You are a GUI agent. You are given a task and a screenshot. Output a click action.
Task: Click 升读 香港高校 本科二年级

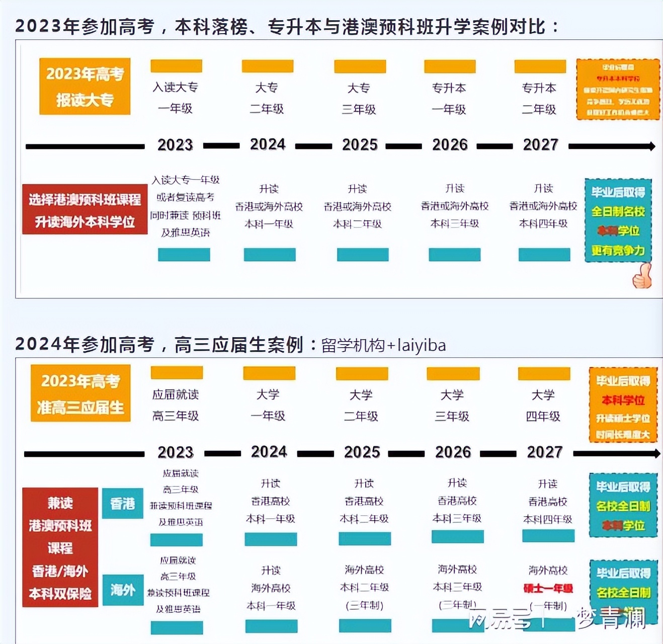(x=364, y=501)
